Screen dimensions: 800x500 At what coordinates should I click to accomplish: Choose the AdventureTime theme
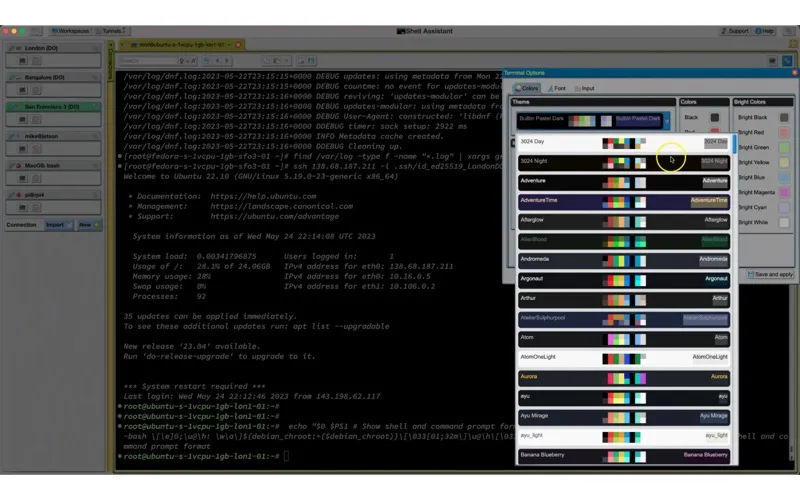point(623,202)
